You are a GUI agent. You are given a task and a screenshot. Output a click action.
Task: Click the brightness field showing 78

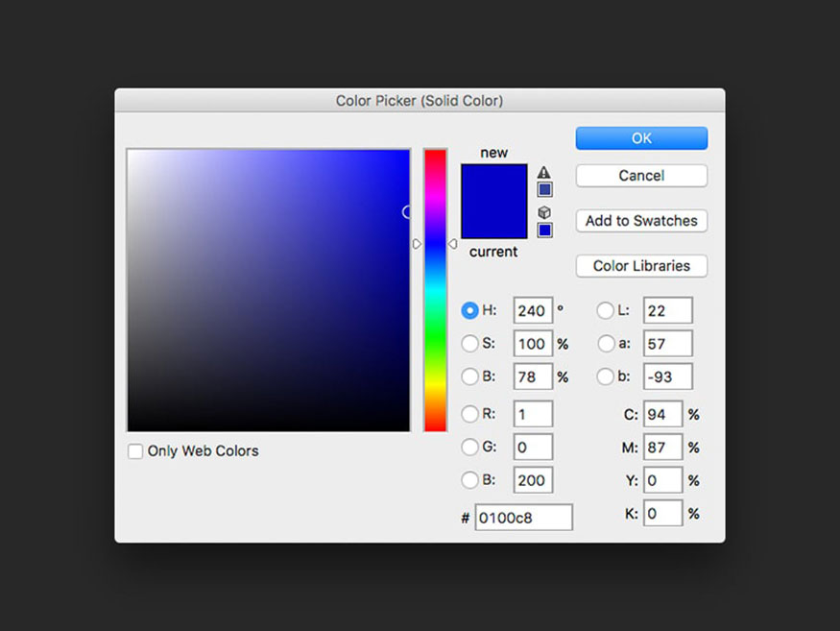point(533,376)
